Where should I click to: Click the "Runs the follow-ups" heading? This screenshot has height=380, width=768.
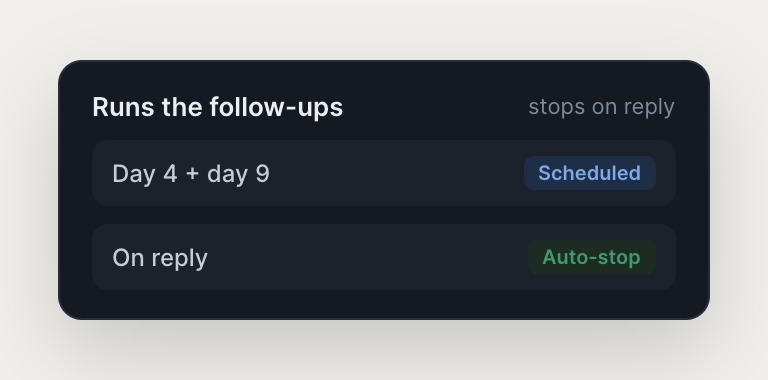click(x=217, y=107)
